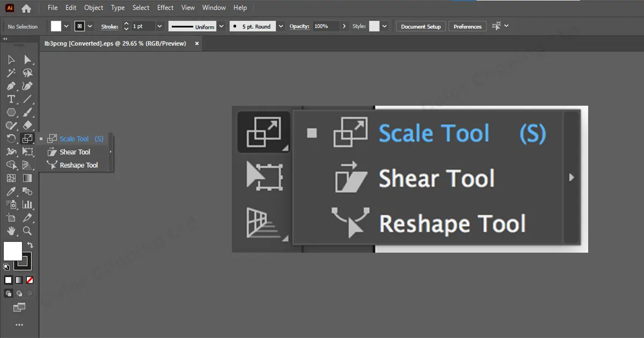Open the Stroke panel link

[109, 27]
